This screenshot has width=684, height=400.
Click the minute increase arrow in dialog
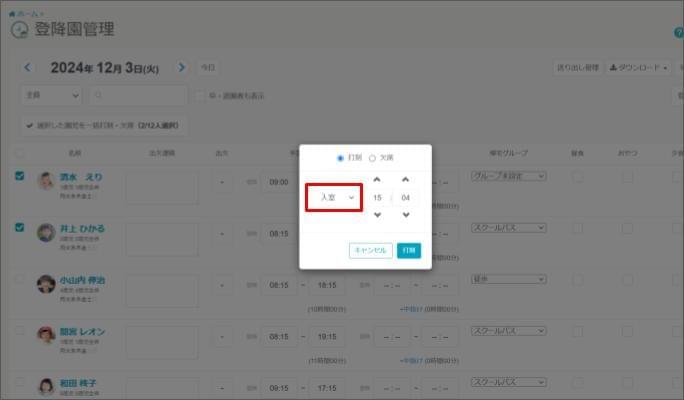(405, 180)
